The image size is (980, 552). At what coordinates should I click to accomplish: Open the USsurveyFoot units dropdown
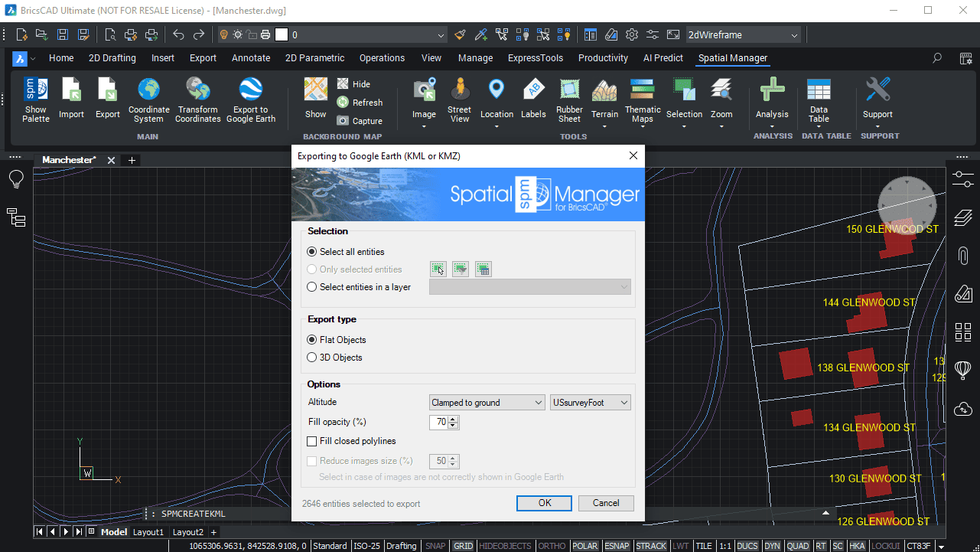click(591, 403)
